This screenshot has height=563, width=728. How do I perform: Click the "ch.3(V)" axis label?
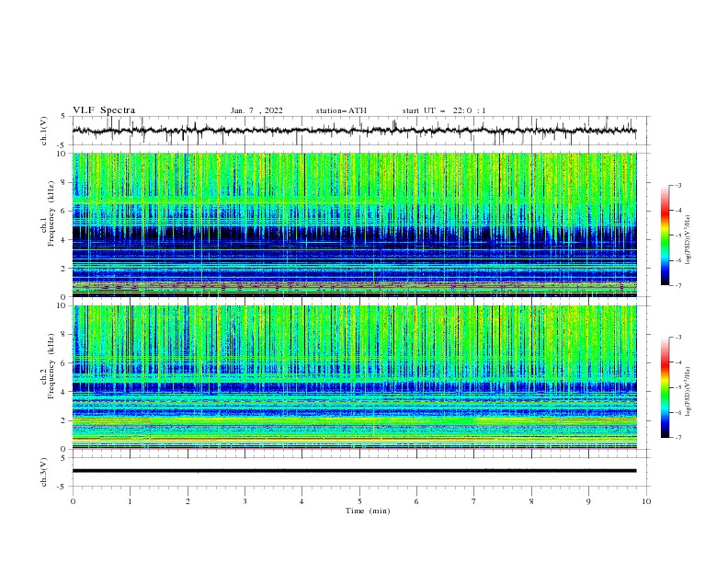click(44, 472)
